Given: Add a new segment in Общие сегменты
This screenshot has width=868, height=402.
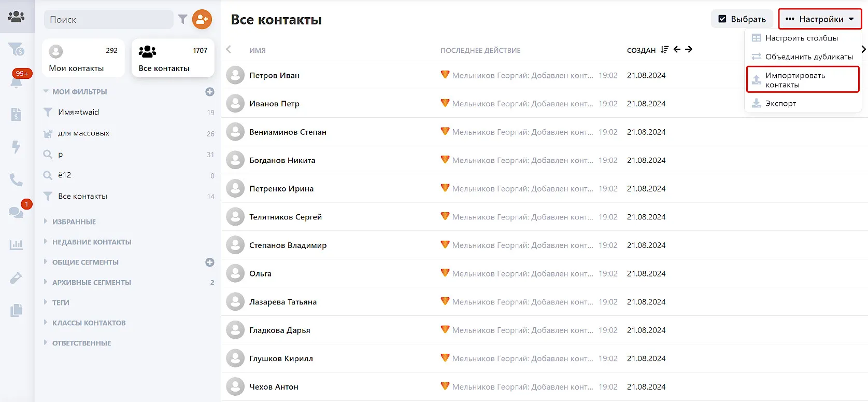Looking at the screenshot, I should point(210,262).
